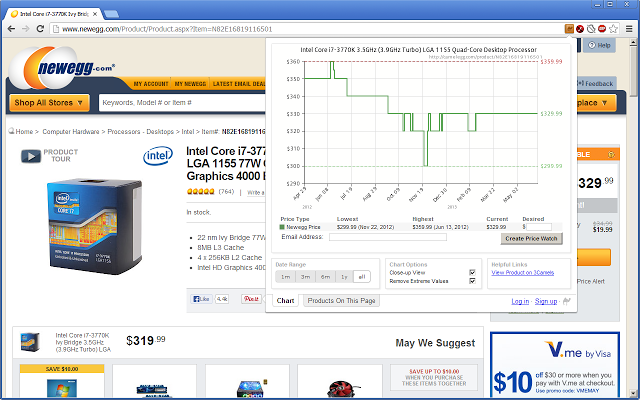The height and width of the screenshot is (400, 640).
Task: Click the red Flash blocker extension icon
Action: pos(580,29)
